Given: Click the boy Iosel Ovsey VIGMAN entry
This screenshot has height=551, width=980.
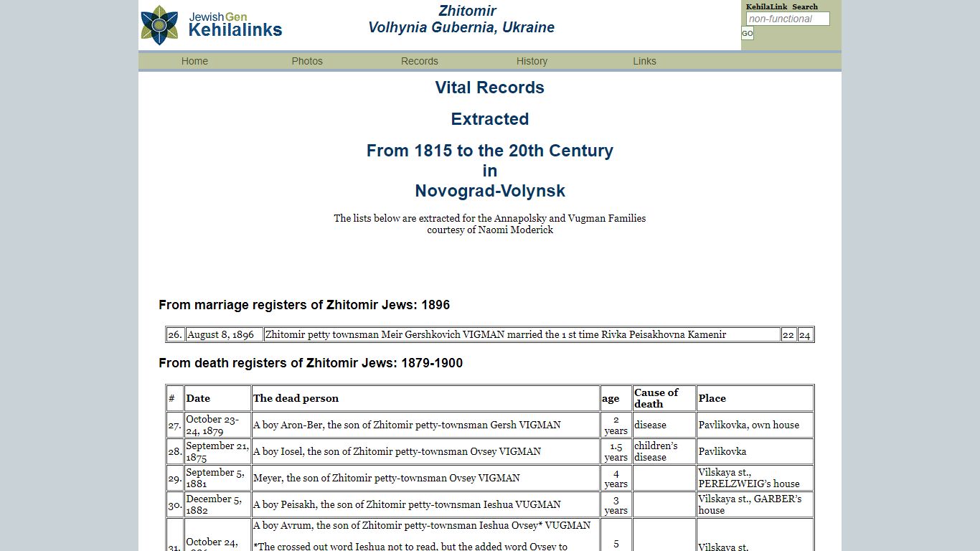Looking at the screenshot, I should [426, 451].
